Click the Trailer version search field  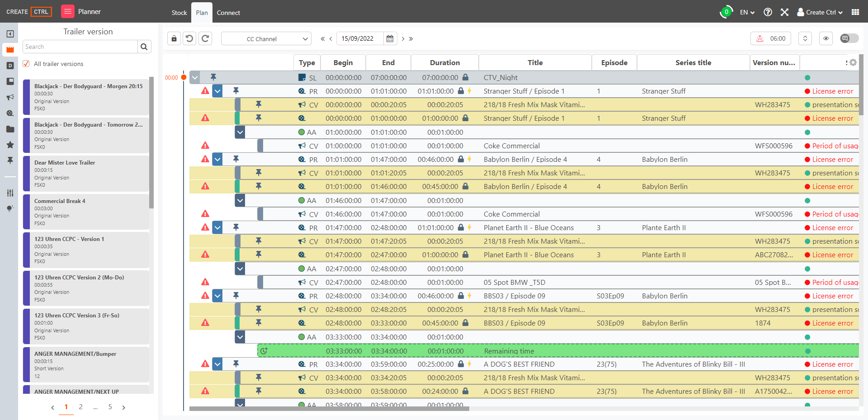click(80, 47)
